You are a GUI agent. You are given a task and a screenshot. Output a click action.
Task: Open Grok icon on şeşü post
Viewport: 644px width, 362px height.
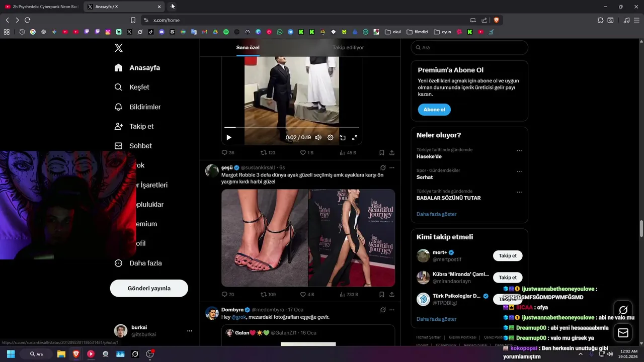pyautogui.click(x=383, y=167)
